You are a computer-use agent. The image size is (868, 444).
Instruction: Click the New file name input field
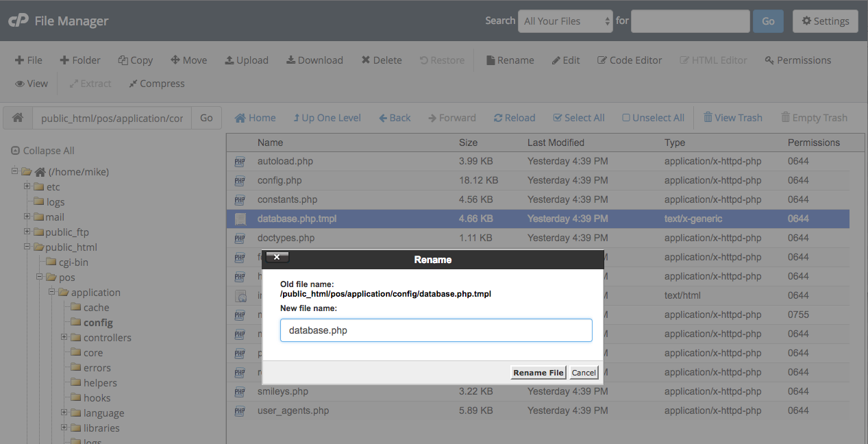point(436,330)
